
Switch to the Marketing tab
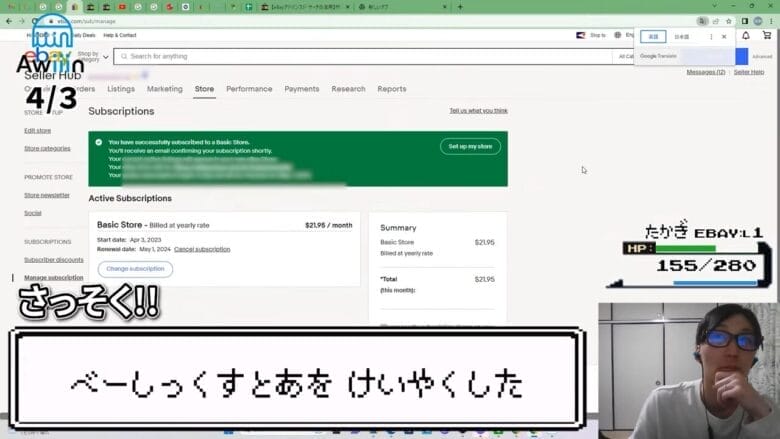click(x=165, y=89)
